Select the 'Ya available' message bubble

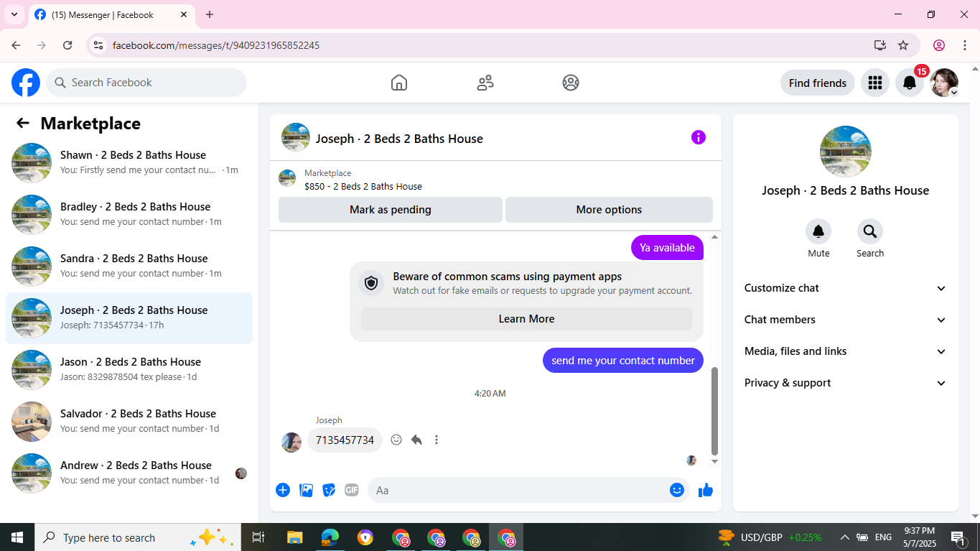(x=667, y=248)
